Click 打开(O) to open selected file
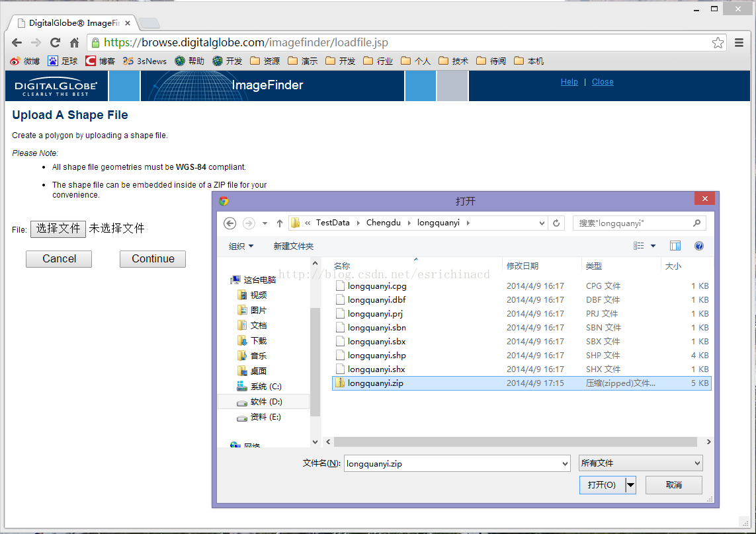Viewport: 756px width, 534px height. pyautogui.click(x=602, y=485)
